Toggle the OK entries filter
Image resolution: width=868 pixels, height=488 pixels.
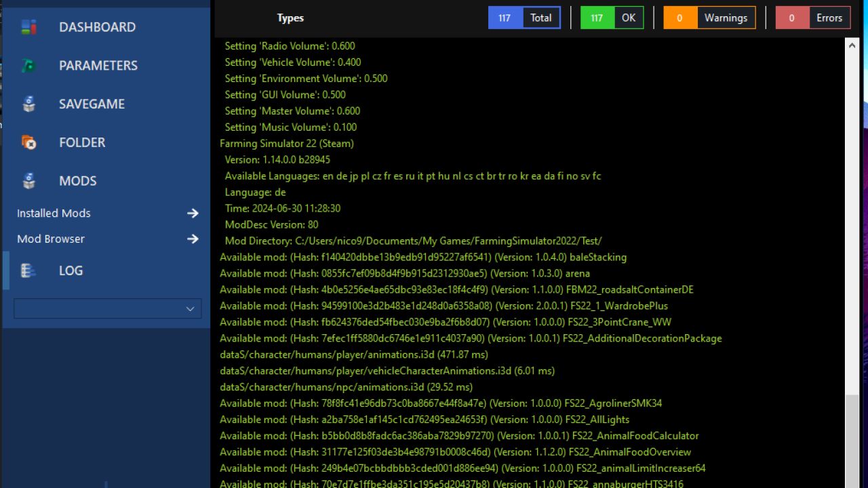point(612,18)
